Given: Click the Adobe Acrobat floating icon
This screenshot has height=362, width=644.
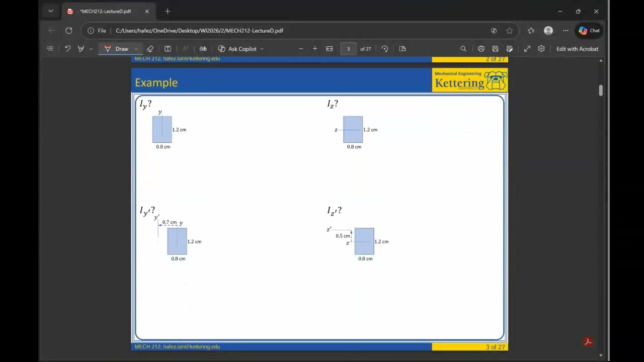Looking at the screenshot, I should 588,342.
